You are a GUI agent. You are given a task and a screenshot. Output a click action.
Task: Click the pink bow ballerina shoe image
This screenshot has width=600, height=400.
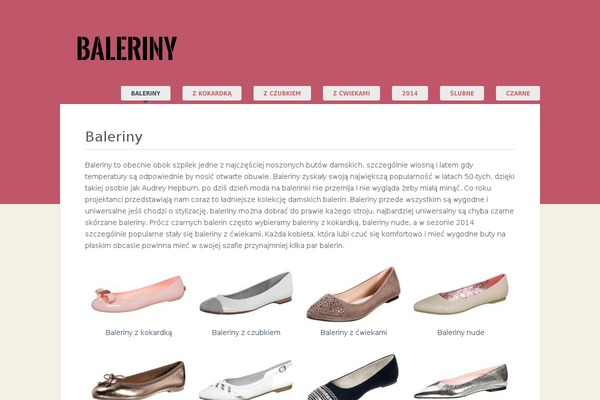139,294
